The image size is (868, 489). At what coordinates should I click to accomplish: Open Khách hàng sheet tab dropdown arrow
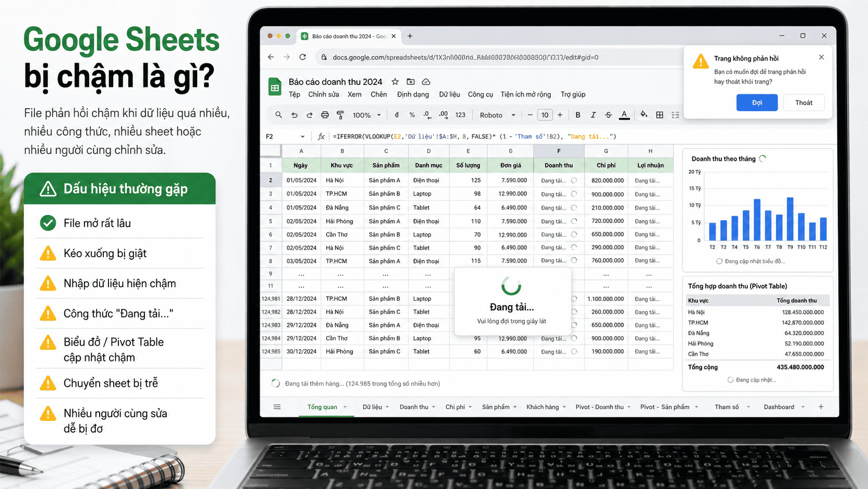click(x=564, y=407)
